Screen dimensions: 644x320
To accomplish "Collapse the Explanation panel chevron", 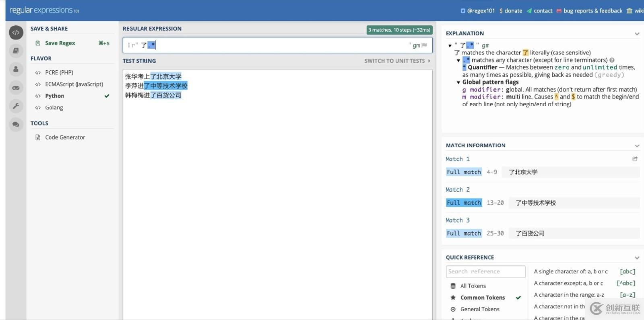I will coord(637,34).
